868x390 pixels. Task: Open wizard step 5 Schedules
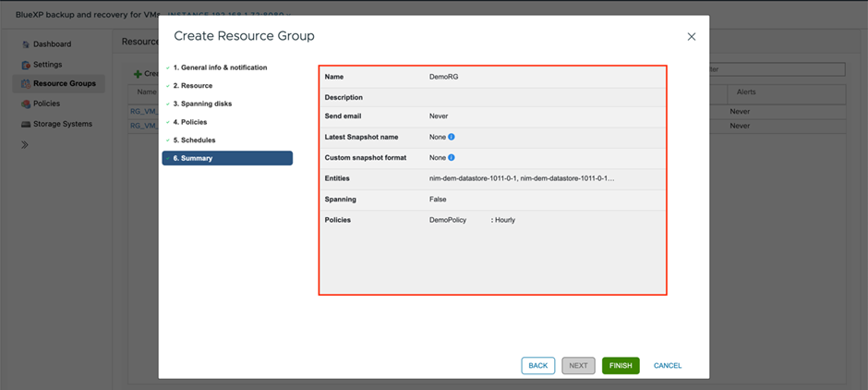pyautogui.click(x=194, y=140)
